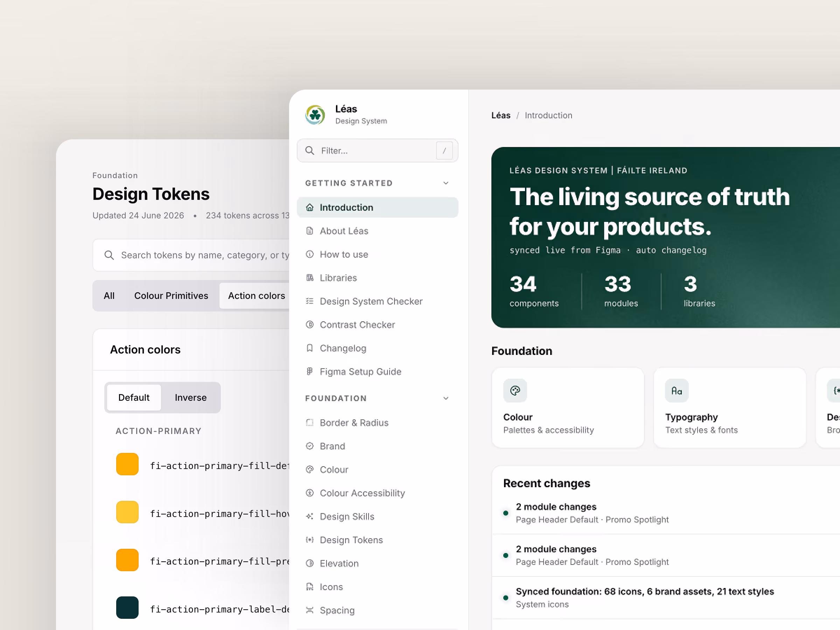Click the palette icon on the Colour card
840x630 pixels.
click(515, 391)
